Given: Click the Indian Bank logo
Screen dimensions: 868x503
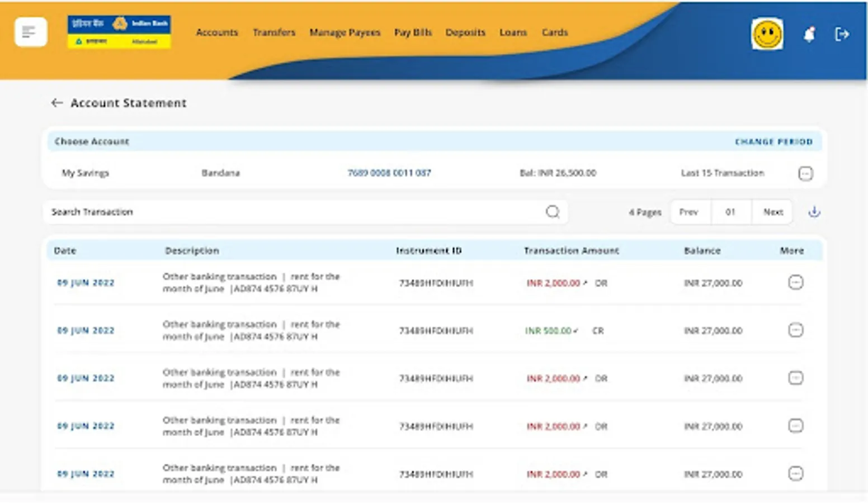Looking at the screenshot, I should 118,31.
